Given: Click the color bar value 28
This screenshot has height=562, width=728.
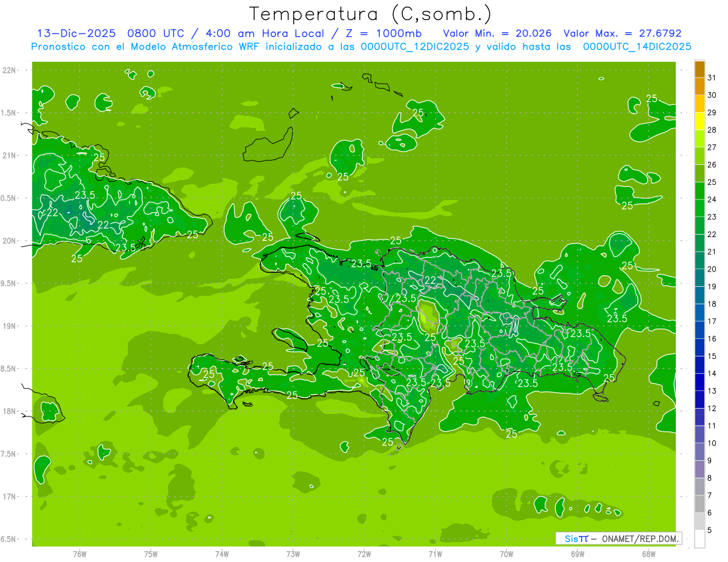Looking at the screenshot, I should click(712, 130).
